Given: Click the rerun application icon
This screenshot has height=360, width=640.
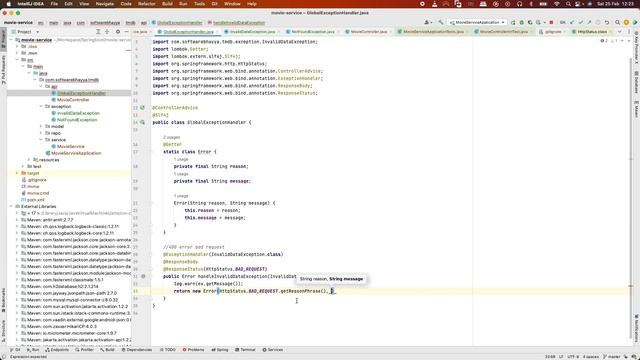Looking at the screenshot, I should click(x=513, y=22).
